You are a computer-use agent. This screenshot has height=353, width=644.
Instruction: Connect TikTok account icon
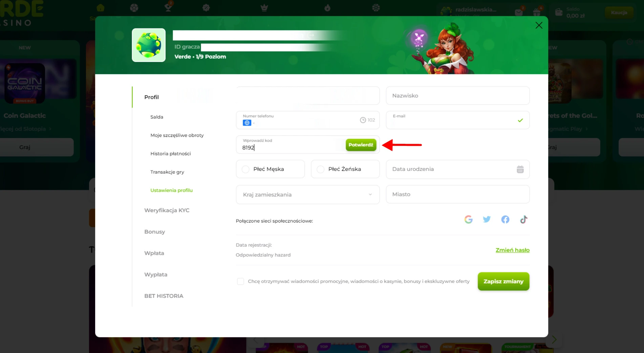click(523, 220)
